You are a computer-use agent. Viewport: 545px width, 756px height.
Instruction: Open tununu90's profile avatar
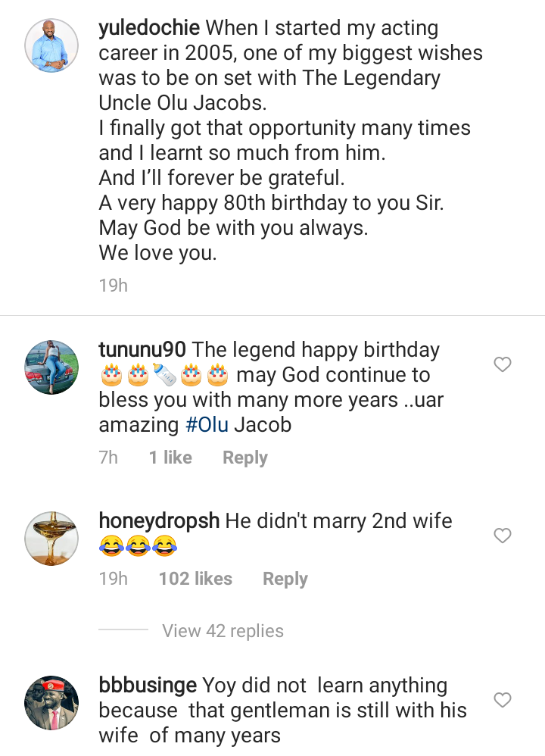coord(51,367)
